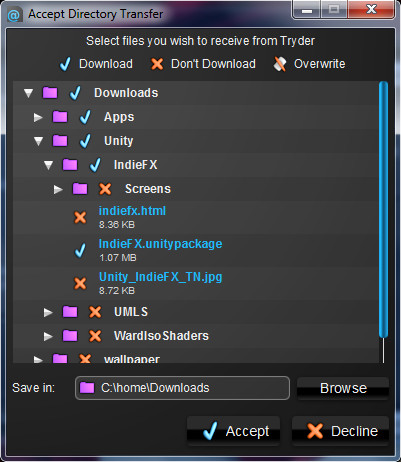401x462 pixels.
Task: Click the Browse button
Action: [x=343, y=388]
